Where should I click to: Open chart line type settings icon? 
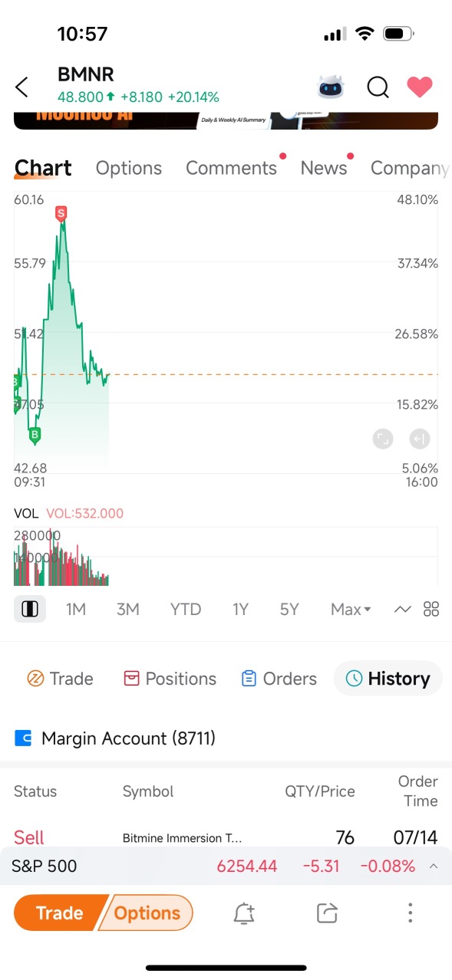tap(403, 610)
